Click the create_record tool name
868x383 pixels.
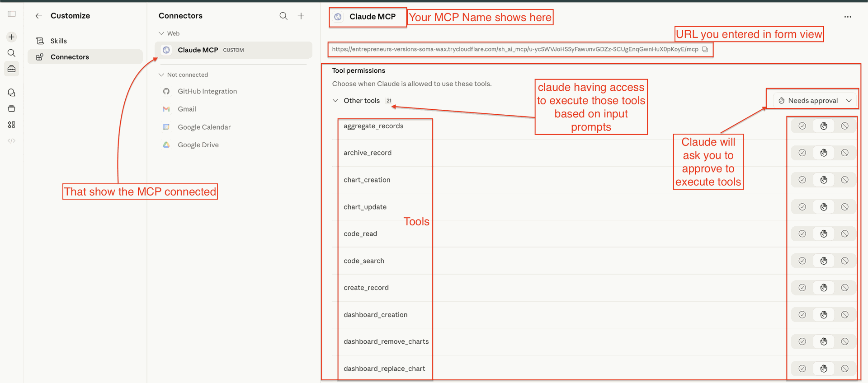[x=366, y=288]
